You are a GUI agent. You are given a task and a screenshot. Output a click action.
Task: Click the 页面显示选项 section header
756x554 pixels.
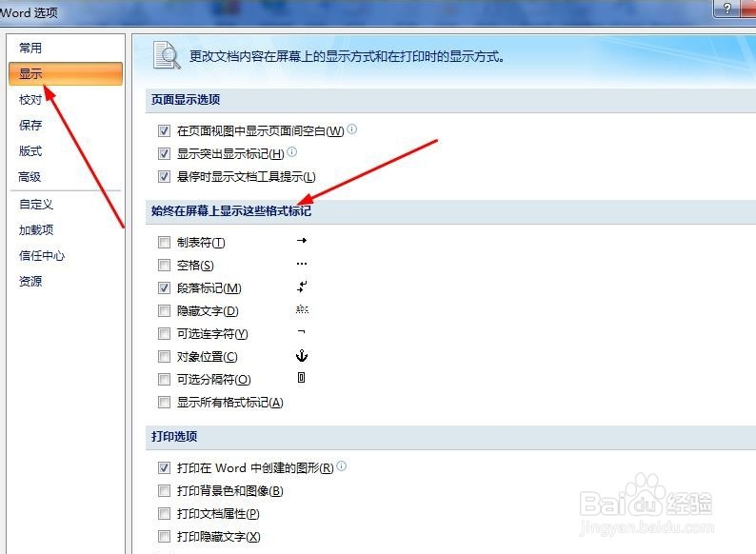tap(186, 100)
